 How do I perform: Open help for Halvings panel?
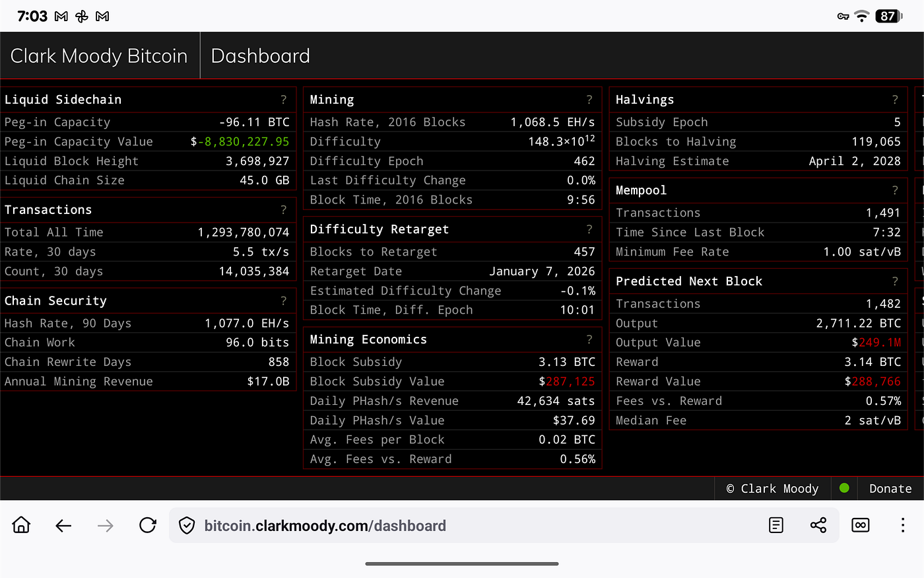pyautogui.click(x=895, y=100)
